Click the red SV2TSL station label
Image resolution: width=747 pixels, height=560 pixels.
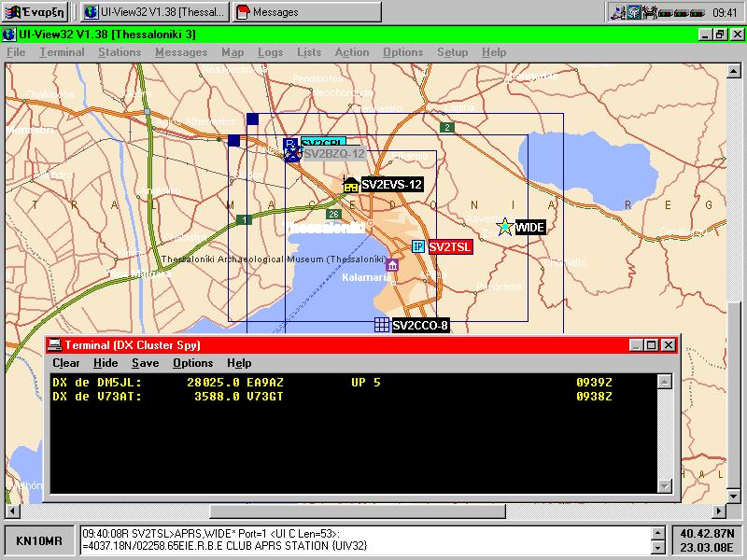tap(450, 246)
